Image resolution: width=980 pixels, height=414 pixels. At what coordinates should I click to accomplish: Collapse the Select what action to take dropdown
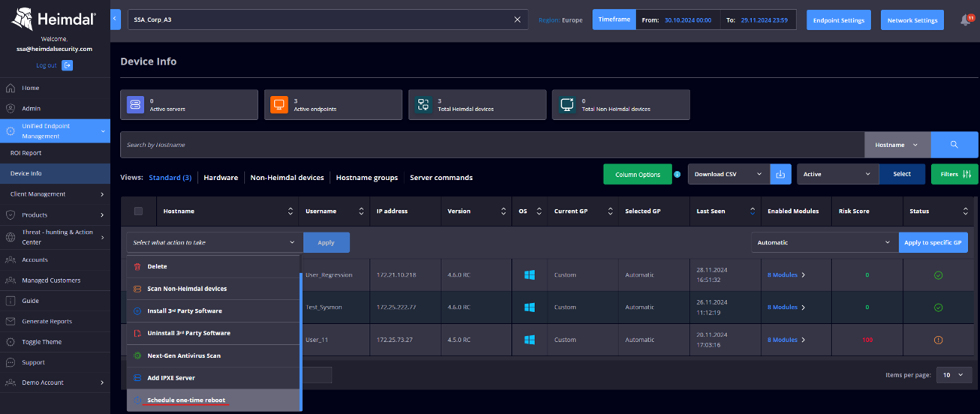(215, 242)
